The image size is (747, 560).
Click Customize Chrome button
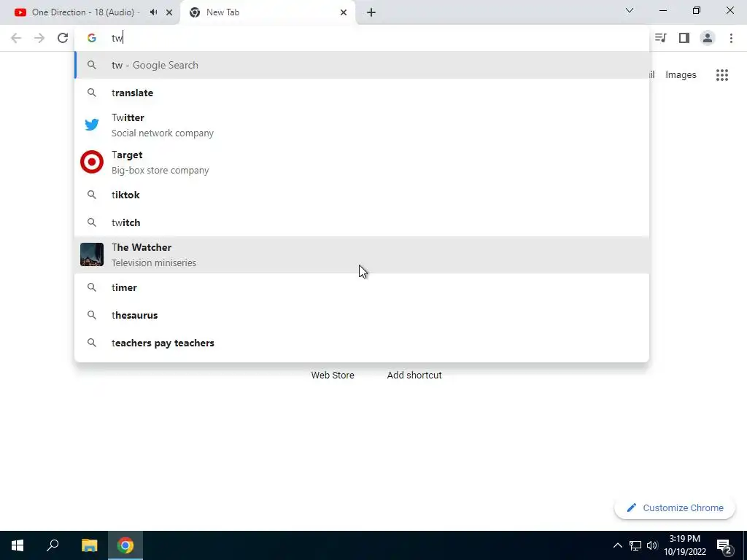[x=675, y=507]
